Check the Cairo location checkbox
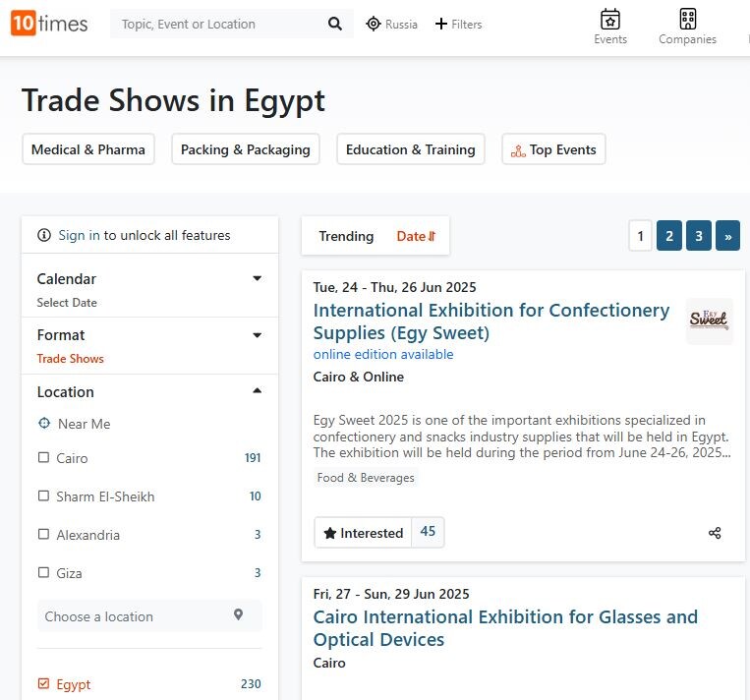 [x=43, y=457]
